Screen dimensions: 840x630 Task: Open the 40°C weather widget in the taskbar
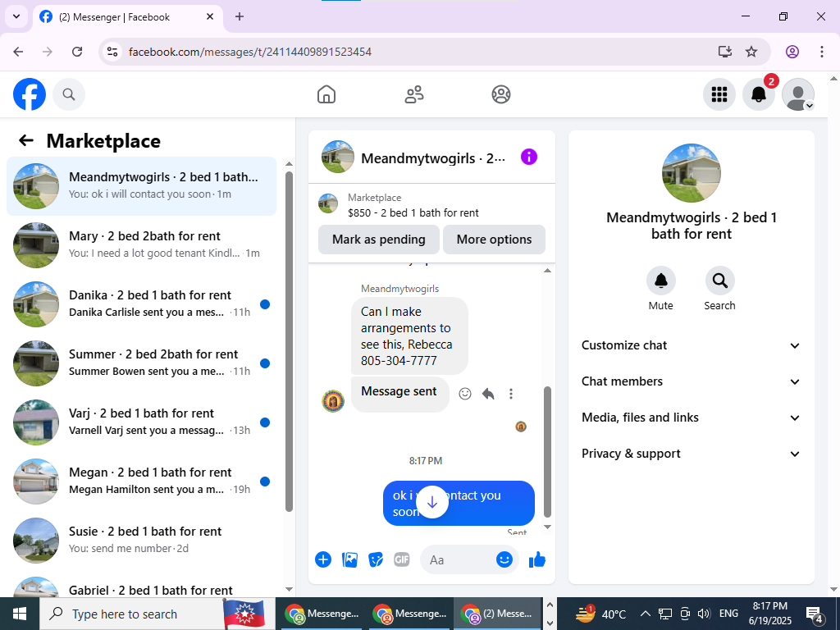click(x=600, y=614)
